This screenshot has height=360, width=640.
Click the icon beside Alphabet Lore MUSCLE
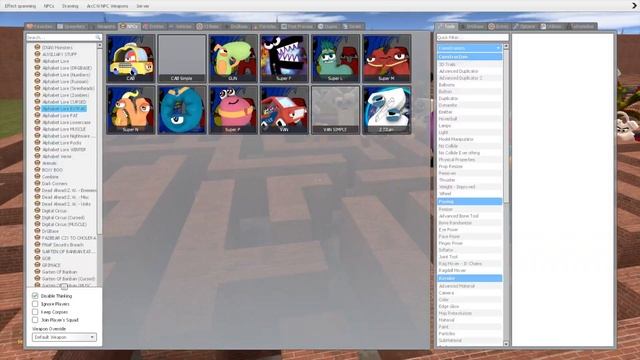[x=38, y=129]
